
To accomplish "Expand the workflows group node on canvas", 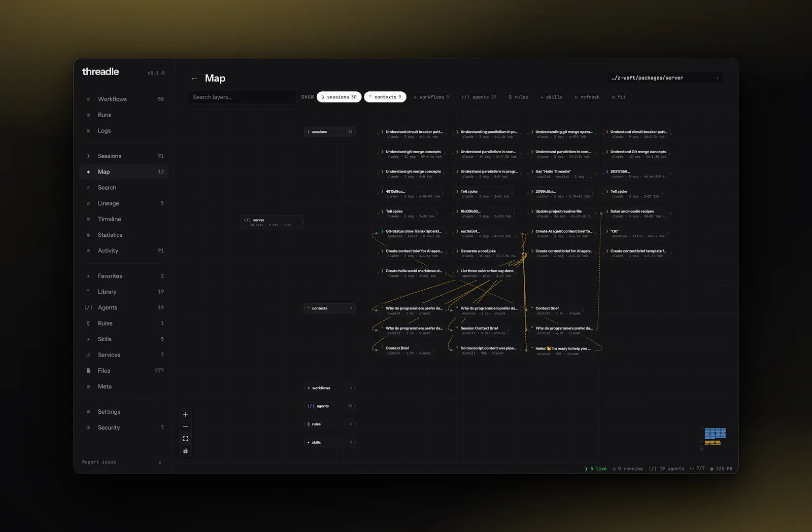I will [330, 388].
